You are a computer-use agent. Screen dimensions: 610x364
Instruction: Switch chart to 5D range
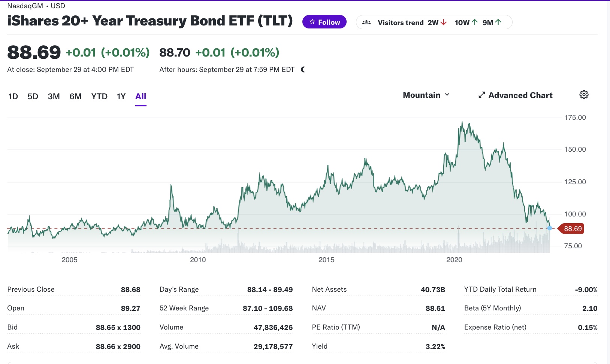coord(33,97)
